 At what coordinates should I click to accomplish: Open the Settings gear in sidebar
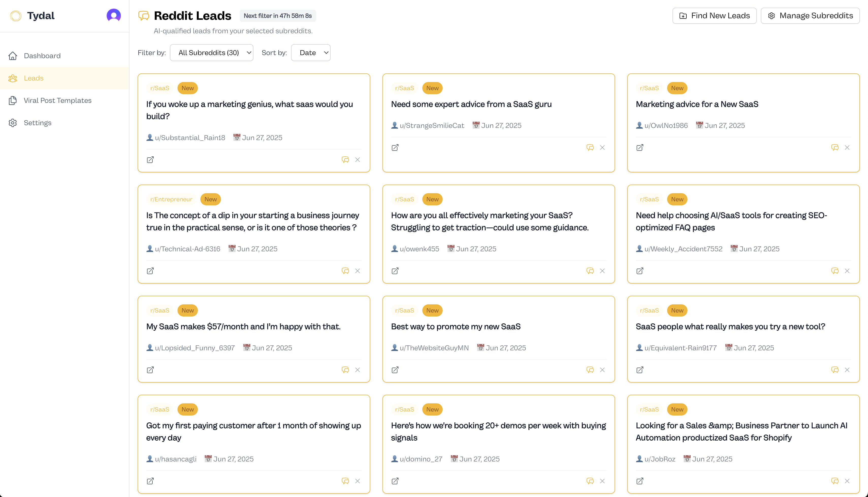coord(13,123)
